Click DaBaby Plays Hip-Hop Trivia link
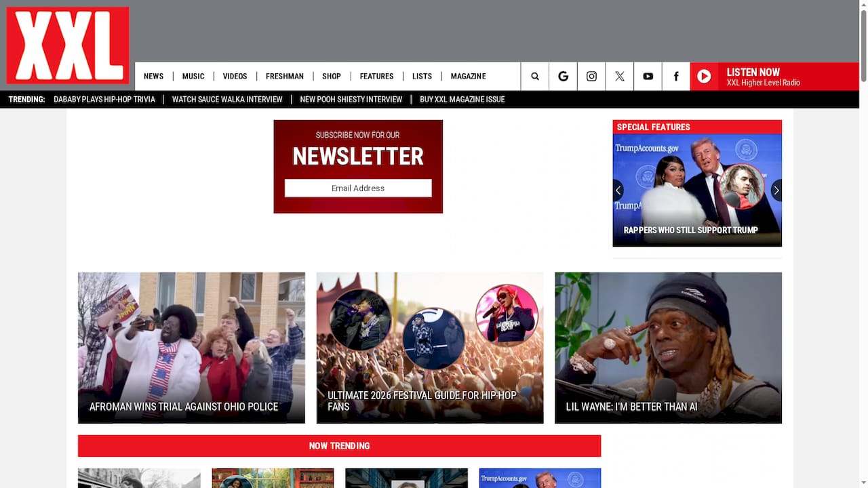Screen dimensions: 868x488 pos(104,100)
